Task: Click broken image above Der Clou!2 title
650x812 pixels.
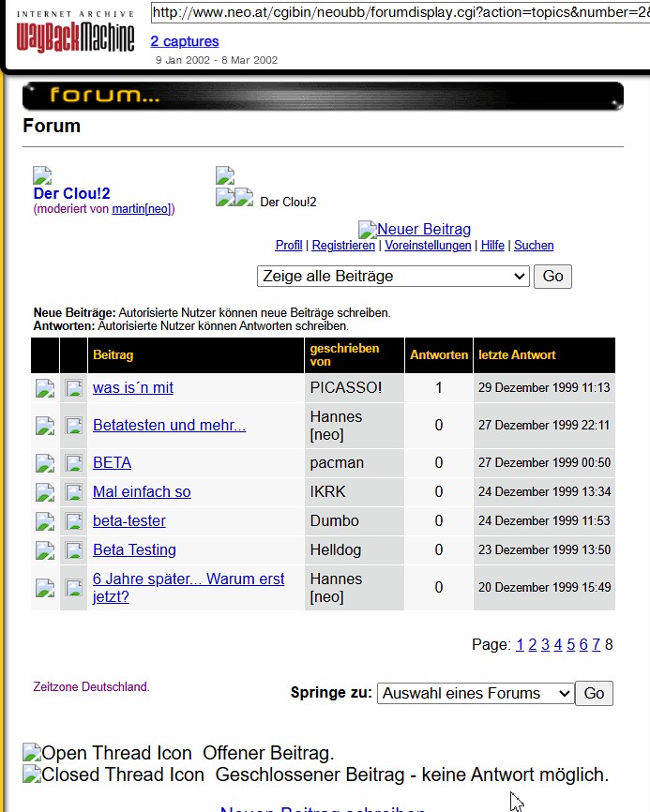Action: tap(42, 175)
